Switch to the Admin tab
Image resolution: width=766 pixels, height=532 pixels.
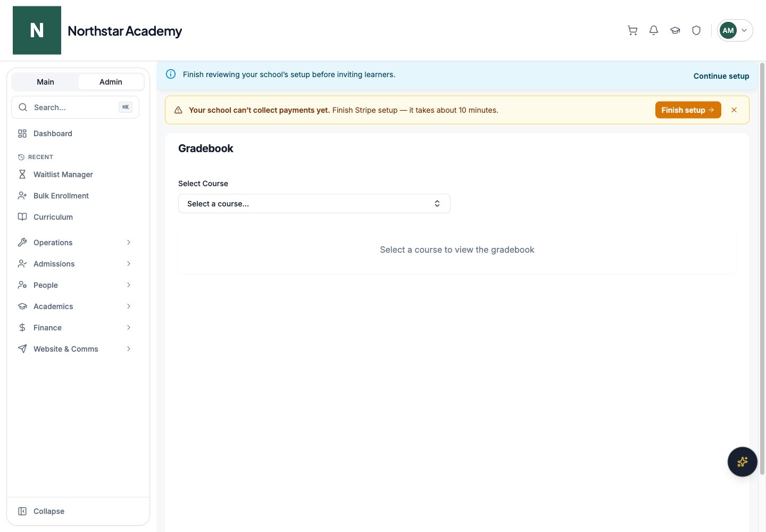point(111,82)
